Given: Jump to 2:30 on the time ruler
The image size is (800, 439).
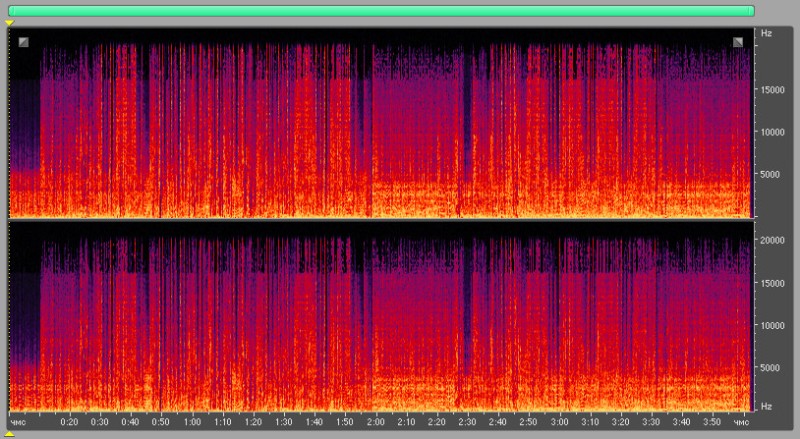Looking at the screenshot, I should click(468, 422).
